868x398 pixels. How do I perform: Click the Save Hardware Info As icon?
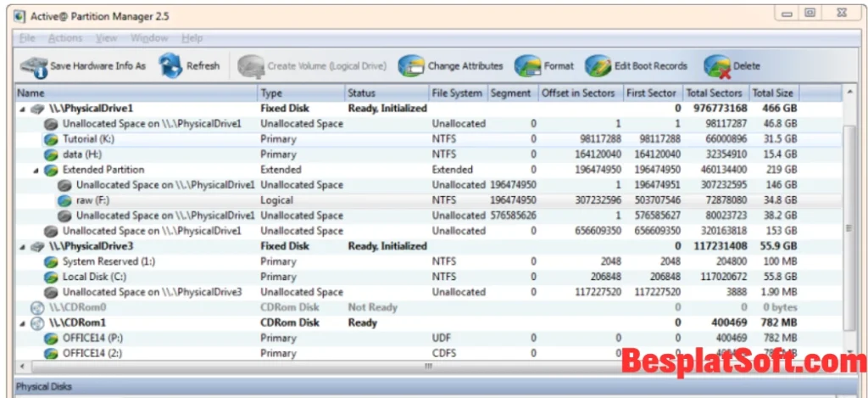(34, 66)
